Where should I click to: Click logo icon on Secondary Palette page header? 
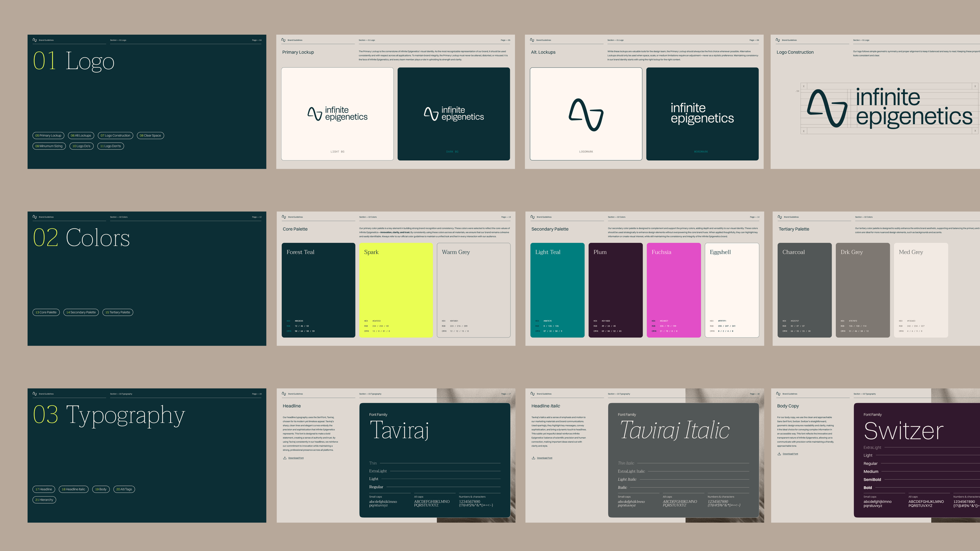[532, 217]
